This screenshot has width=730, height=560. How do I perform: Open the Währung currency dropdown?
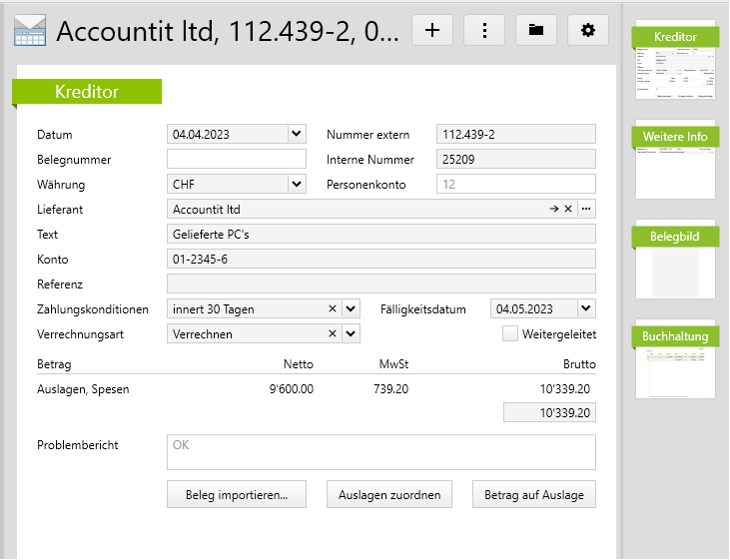pyautogui.click(x=296, y=184)
